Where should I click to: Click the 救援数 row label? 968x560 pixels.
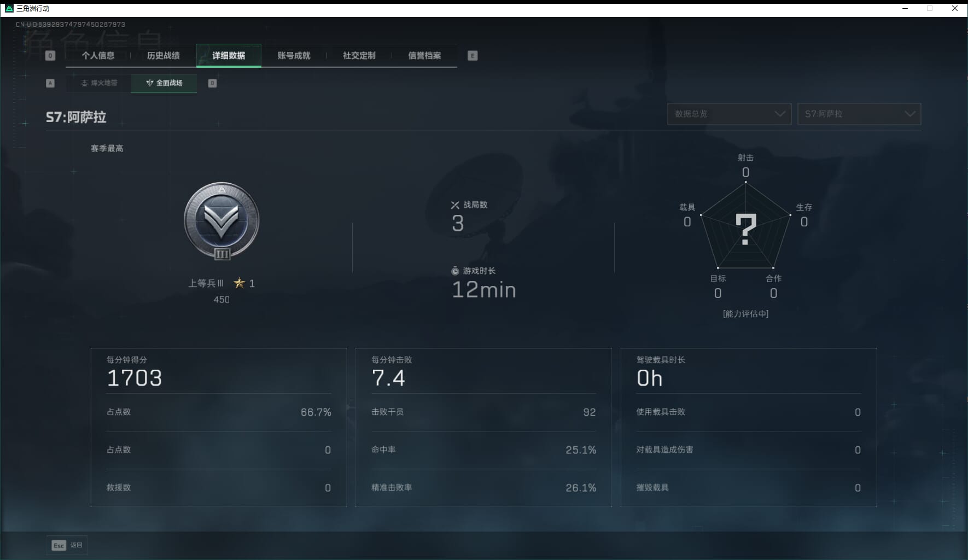click(119, 488)
